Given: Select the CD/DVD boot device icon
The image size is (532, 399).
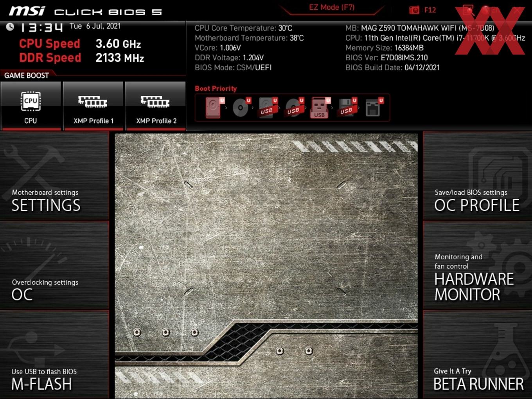Looking at the screenshot, I should point(241,108).
